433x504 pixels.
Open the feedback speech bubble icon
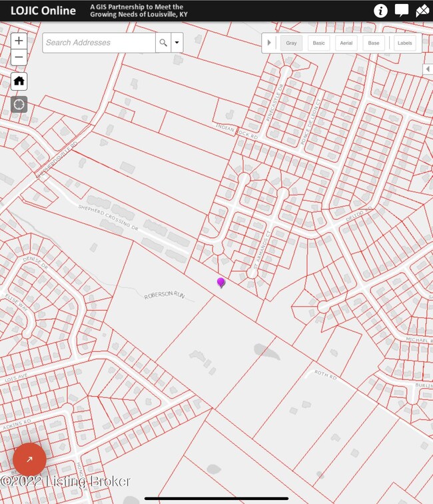click(402, 11)
